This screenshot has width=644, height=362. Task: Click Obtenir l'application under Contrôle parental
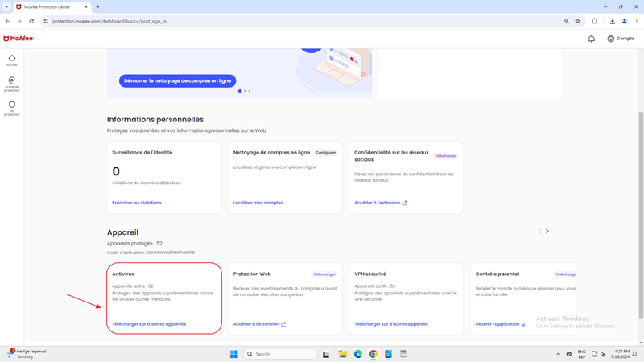coord(501,324)
